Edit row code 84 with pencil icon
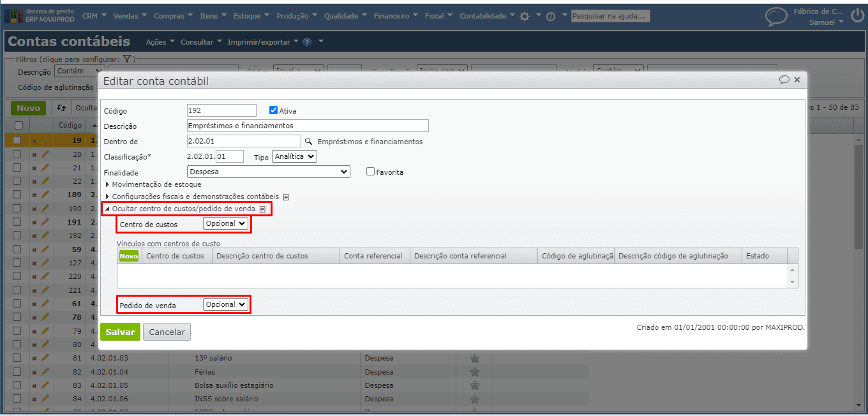868x416 pixels. click(45, 399)
